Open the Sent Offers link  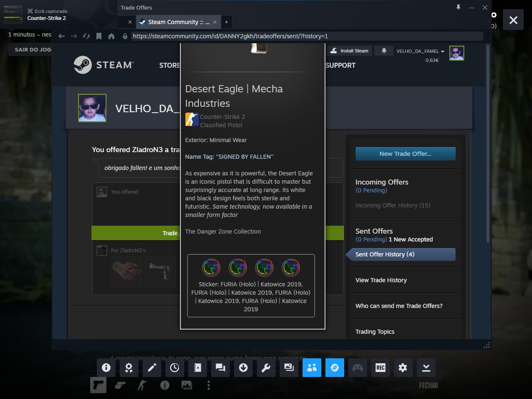pyautogui.click(x=374, y=231)
